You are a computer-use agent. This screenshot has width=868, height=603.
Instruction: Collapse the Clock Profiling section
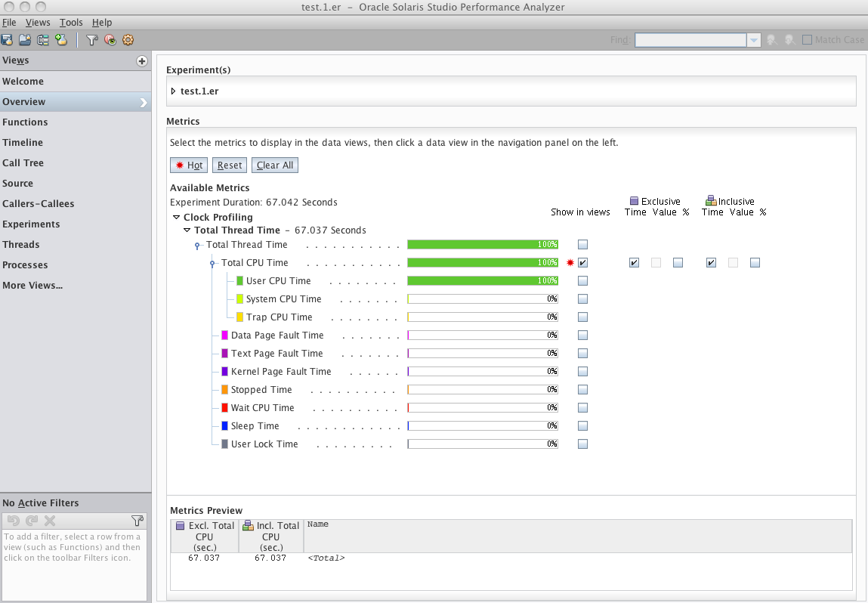176,217
